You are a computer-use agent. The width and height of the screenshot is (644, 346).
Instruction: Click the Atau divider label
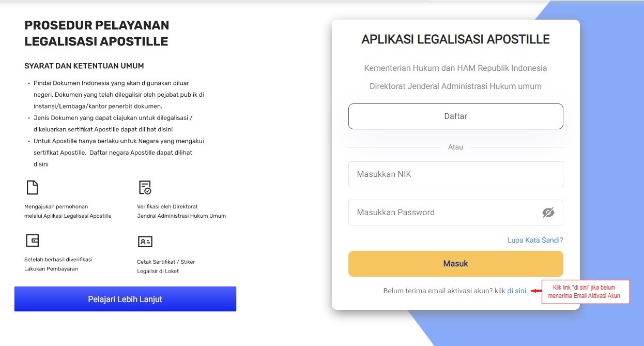tap(455, 147)
